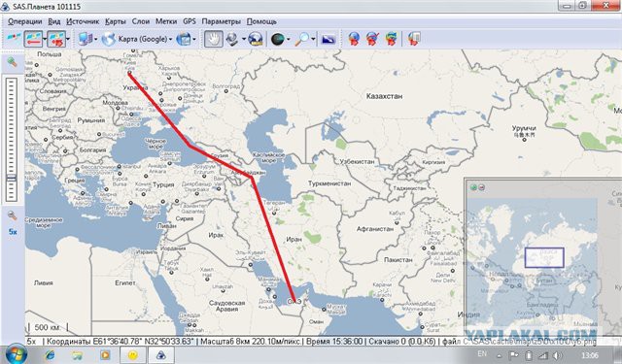Screen dimensions: 622x364
Task: Open the Вид menu
Action: point(54,21)
